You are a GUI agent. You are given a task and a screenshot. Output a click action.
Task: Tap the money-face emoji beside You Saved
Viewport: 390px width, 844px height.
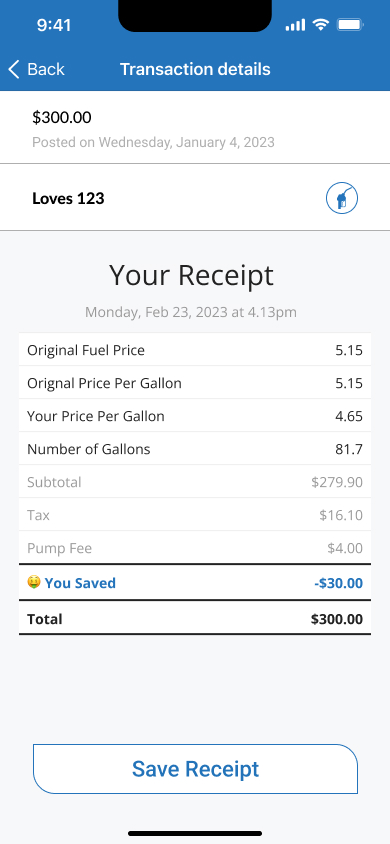(34, 582)
